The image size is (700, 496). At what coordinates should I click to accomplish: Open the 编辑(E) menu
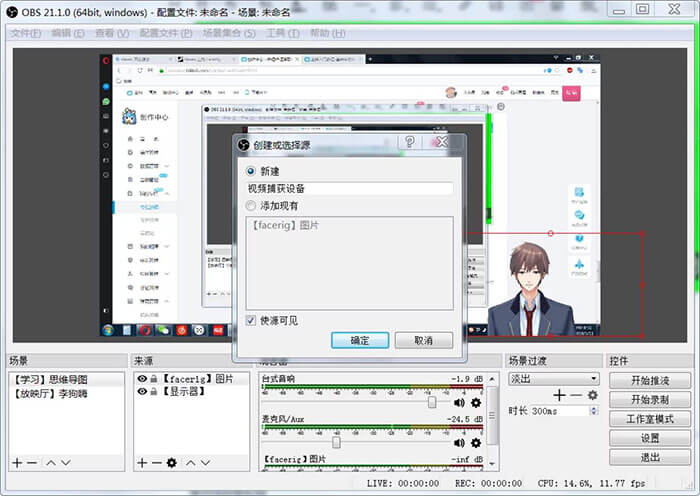[x=68, y=33]
